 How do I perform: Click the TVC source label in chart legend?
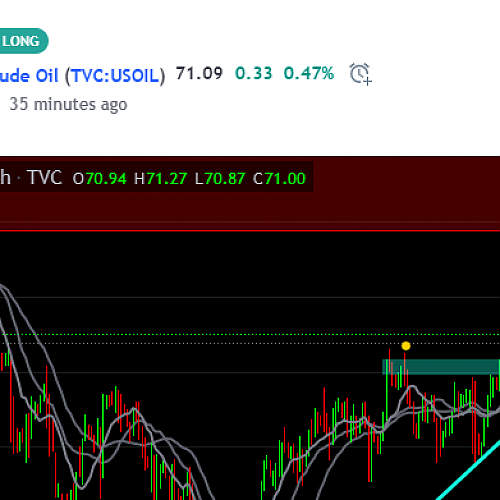point(44,177)
